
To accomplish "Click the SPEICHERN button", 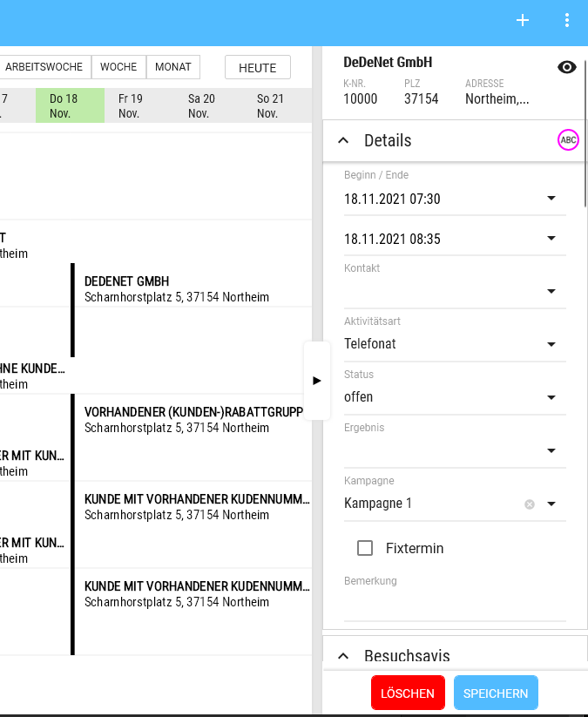I will tap(496, 693).
